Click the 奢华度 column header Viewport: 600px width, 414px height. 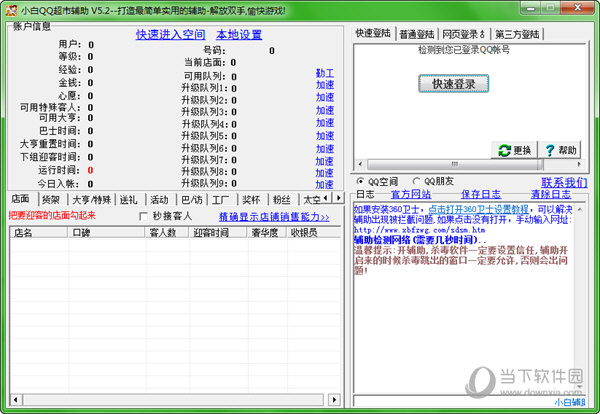pos(267,232)
